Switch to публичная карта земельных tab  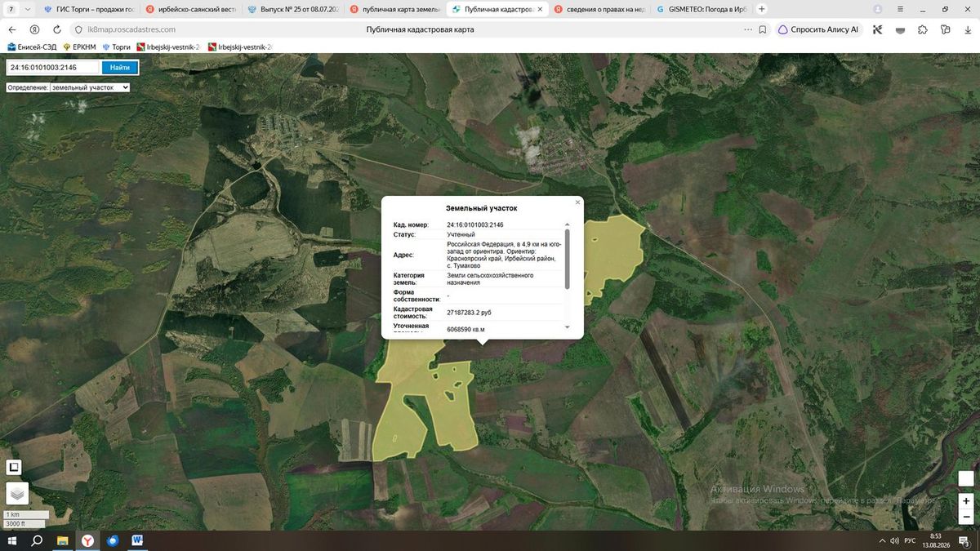click(x=394, y=9)
